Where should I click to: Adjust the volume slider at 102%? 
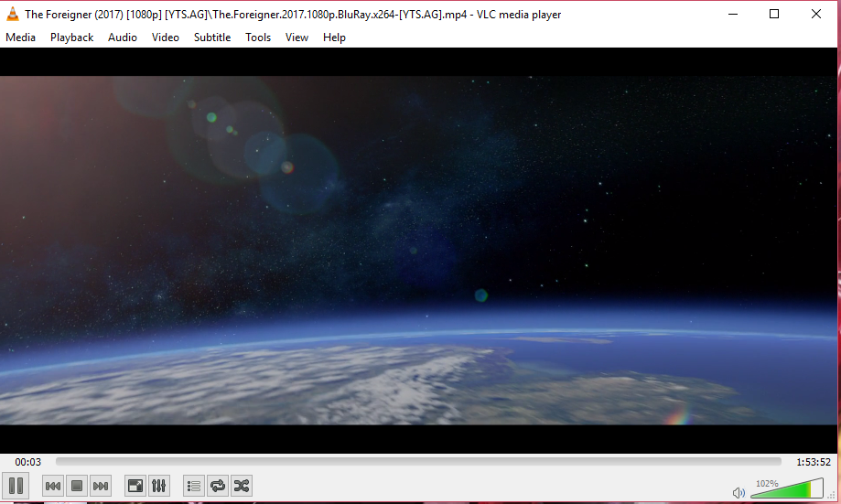tap(787, 489)
